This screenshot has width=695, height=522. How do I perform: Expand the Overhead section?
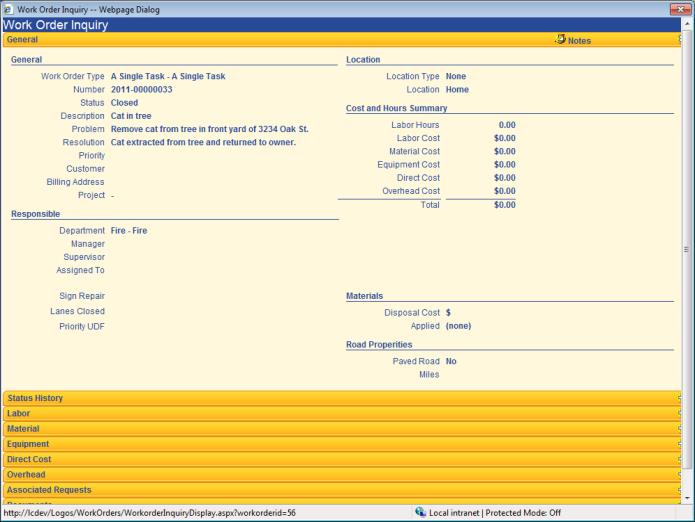pos(26,474)
